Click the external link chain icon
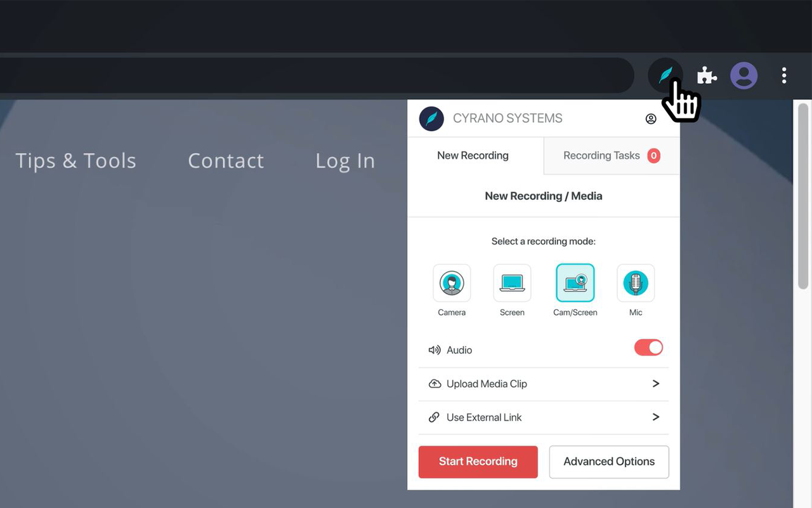This screenshot has width=812, height=508. (x=435, y=417)
